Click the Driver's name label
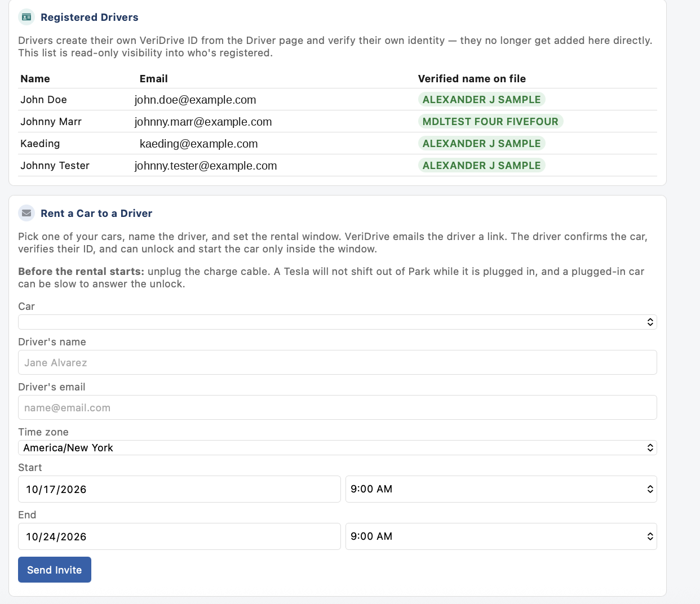Screen dimensions: 700x604 click(52, 342)
